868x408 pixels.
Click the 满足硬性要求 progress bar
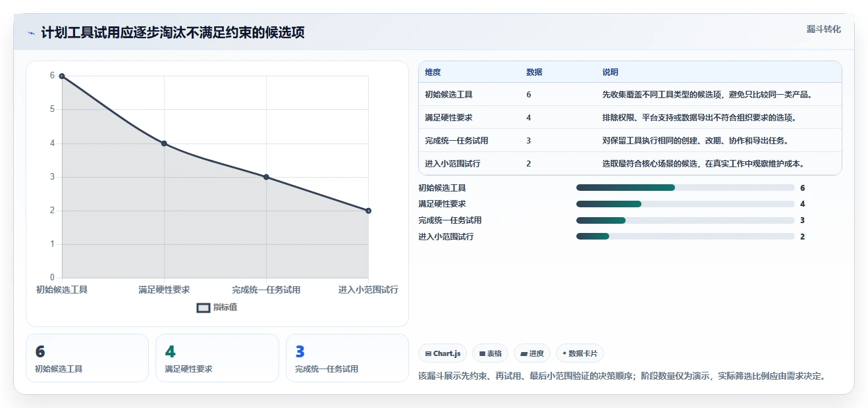pyautogui.click(x=686, y=204)
